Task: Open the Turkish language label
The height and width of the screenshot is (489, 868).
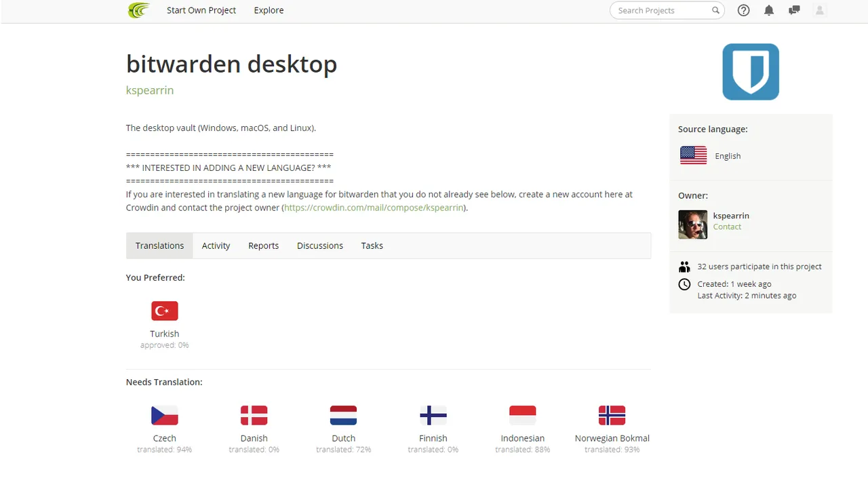Action: pos(165,334)
